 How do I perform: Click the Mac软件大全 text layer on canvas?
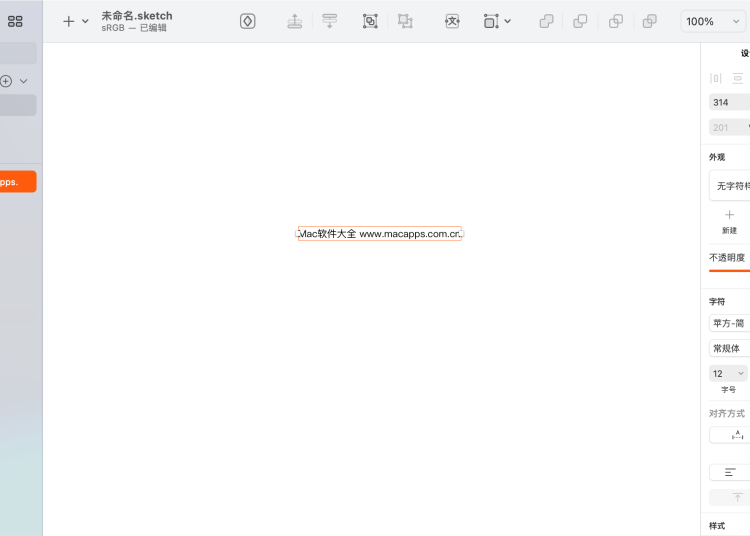pos(380,233)
